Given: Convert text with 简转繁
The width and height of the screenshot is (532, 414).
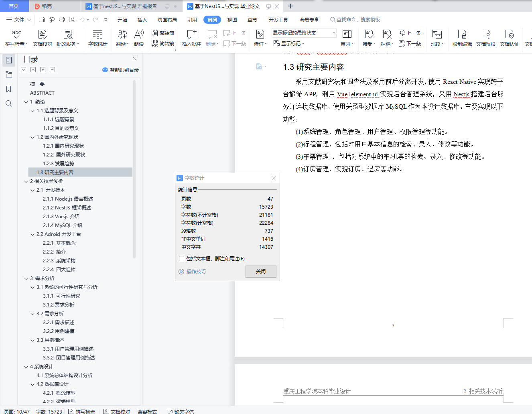Looking at the screenshot, I should click(x=163, y=43).
